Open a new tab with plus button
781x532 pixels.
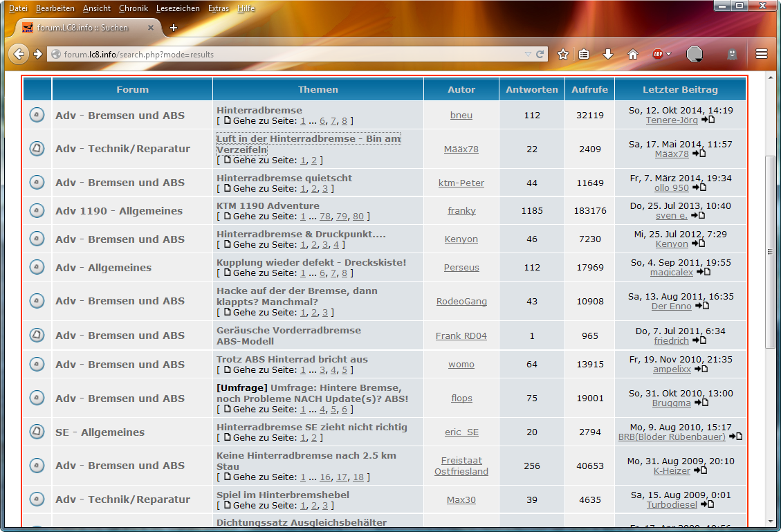click(173, 28)
